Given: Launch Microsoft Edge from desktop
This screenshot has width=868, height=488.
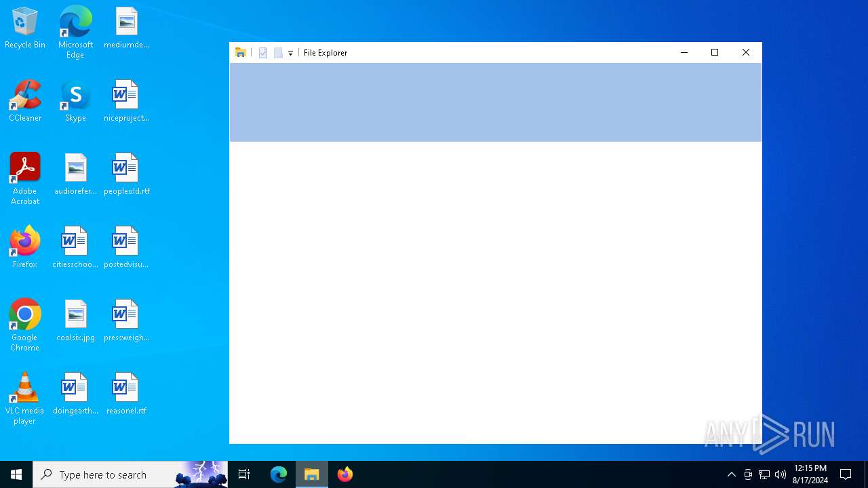Looking at the screenshot, I should point(75,33).
